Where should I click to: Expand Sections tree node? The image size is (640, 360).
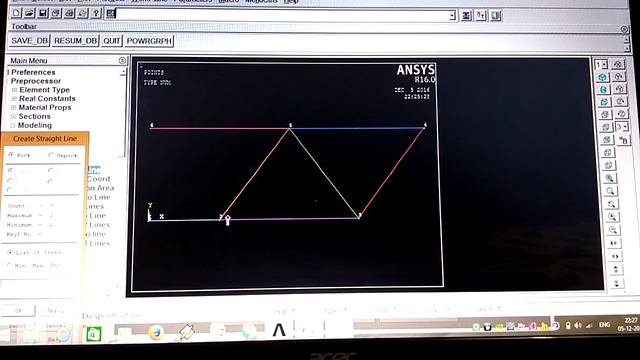pyautogui.click(x=13, y=116)
